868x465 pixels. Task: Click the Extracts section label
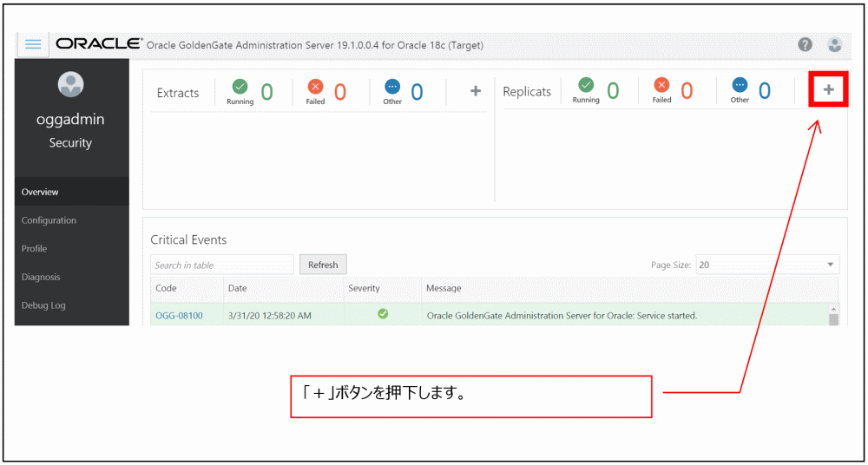[178, 93]
